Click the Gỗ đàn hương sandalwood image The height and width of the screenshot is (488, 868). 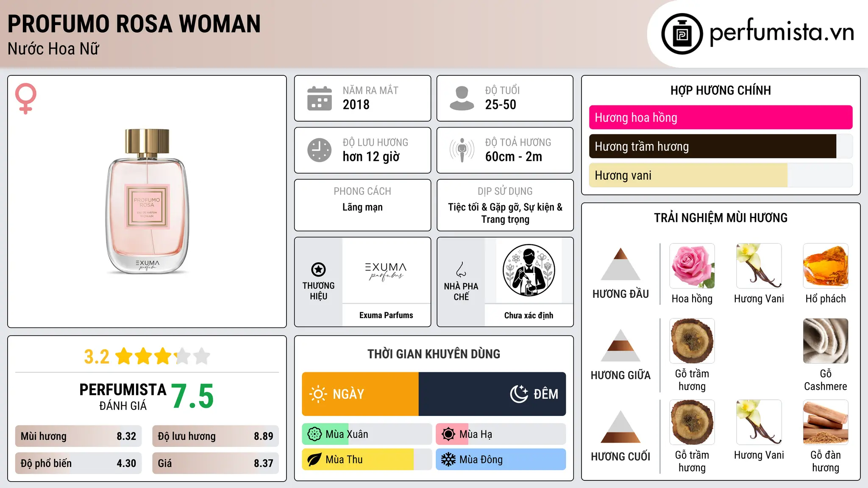click(826, 422)
